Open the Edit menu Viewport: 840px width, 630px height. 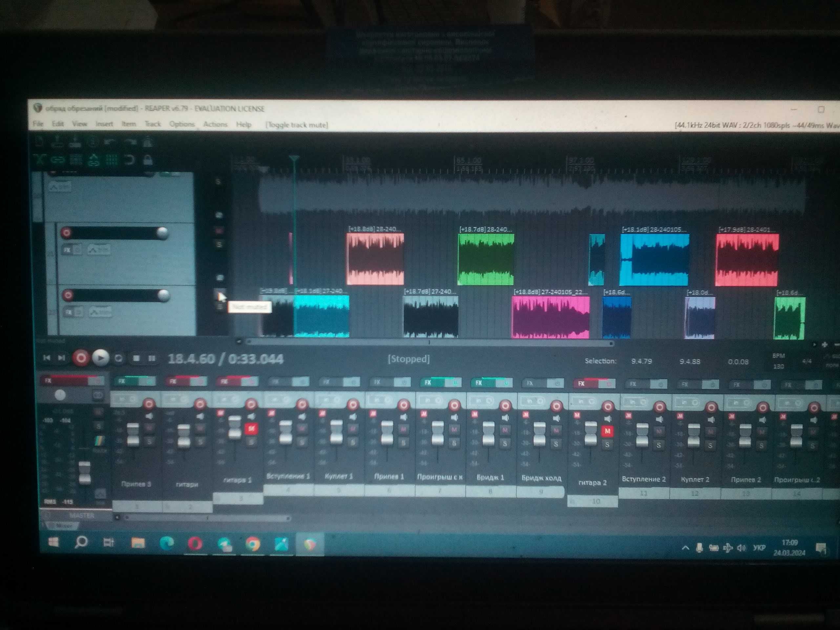click(58, 124)
